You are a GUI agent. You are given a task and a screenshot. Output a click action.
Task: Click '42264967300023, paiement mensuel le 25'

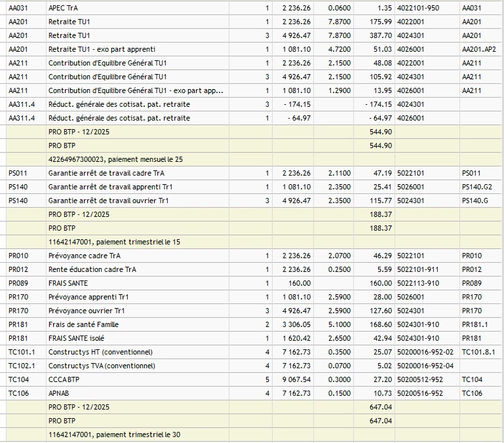(115, 159)
